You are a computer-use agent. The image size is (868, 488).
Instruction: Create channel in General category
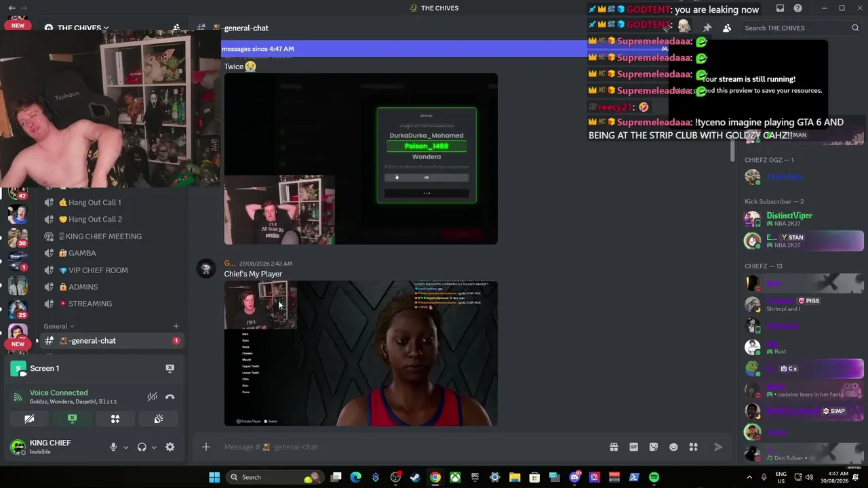(x=176, y=326)
